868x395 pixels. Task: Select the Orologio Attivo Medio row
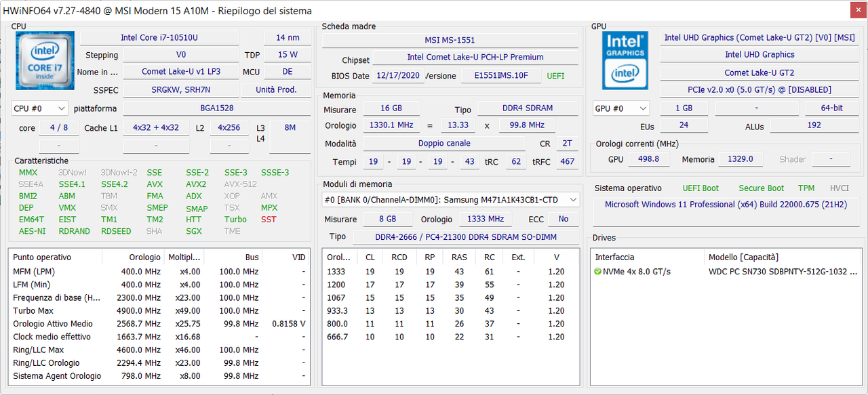[159, 324]
